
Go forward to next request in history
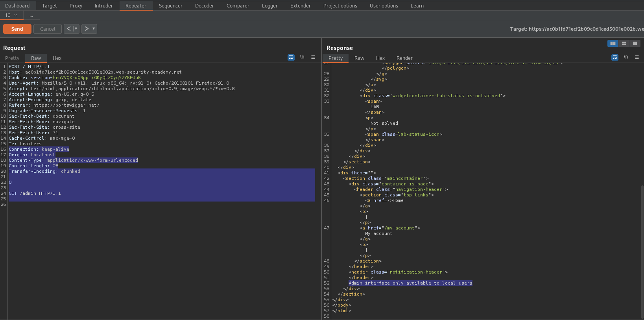[86, 29]
